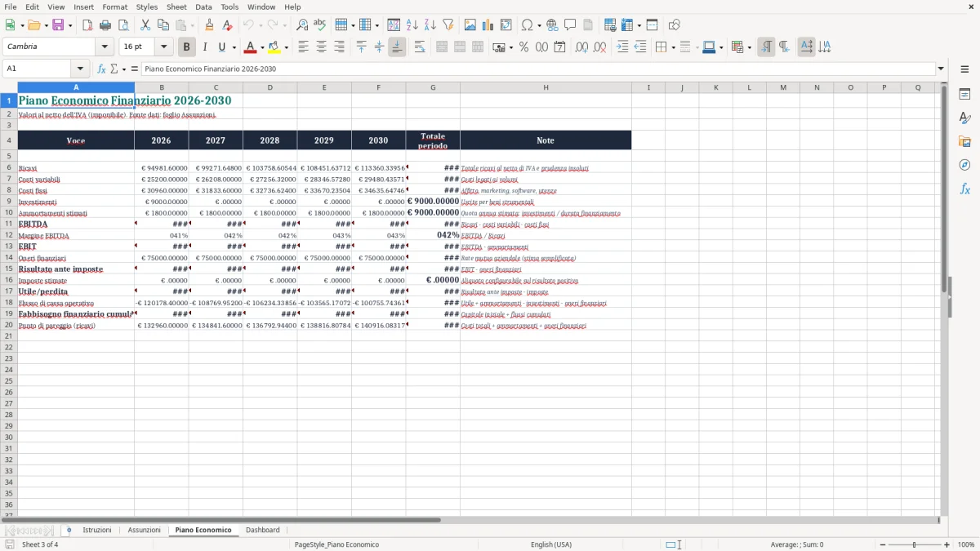Open the Sidebar Navigator panel

(x=964, y=165)
